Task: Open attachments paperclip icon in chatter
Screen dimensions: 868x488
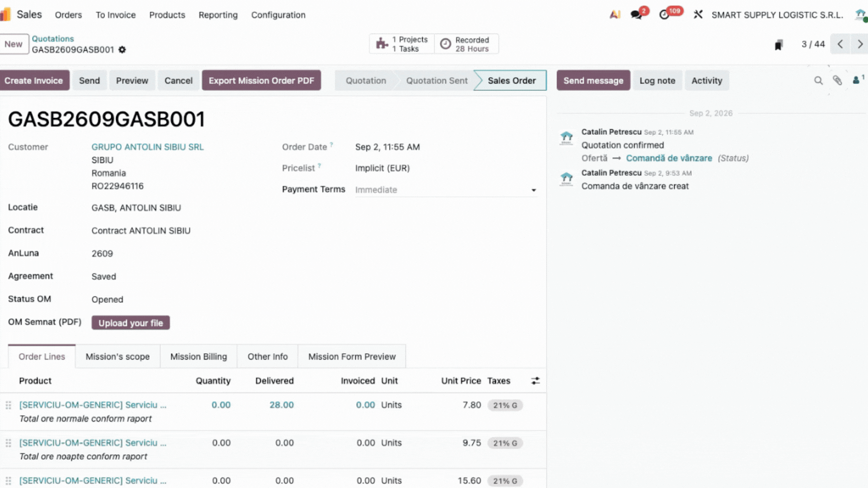Action: click(x=837, y=80)
